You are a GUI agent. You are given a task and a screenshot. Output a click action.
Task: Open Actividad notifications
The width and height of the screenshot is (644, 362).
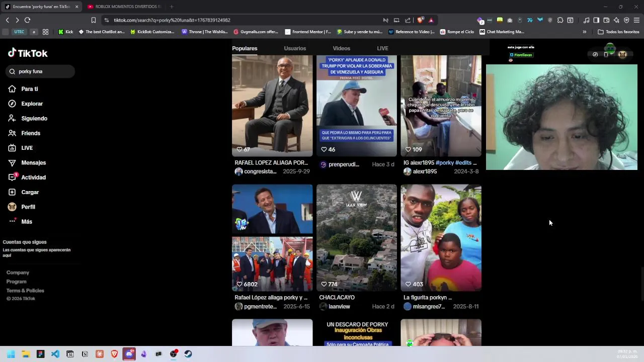(27, 177)
